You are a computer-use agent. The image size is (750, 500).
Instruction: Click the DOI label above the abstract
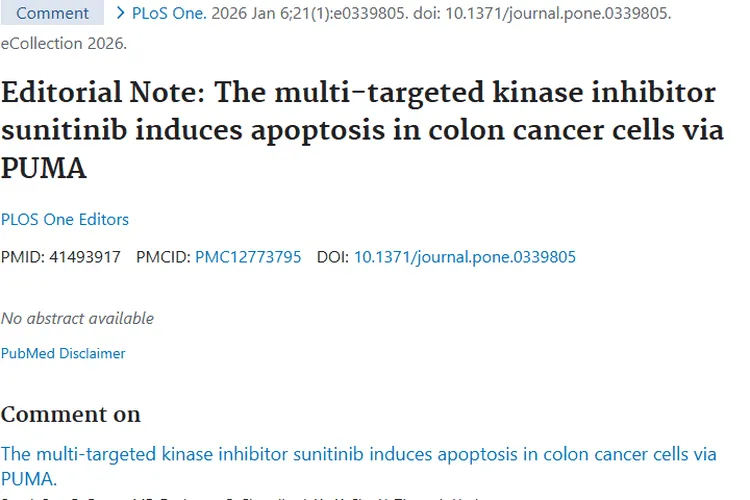[x=333, y=257]
